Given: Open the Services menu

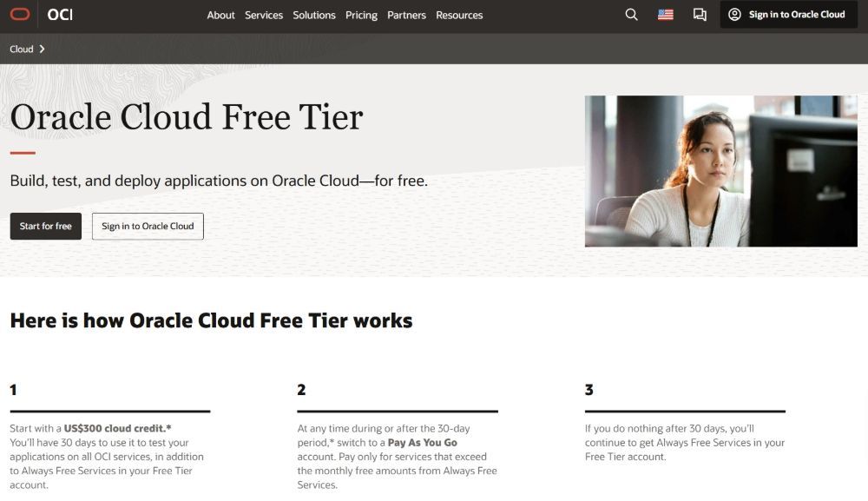Looking at the screenshot, I should tap(264, 16).
